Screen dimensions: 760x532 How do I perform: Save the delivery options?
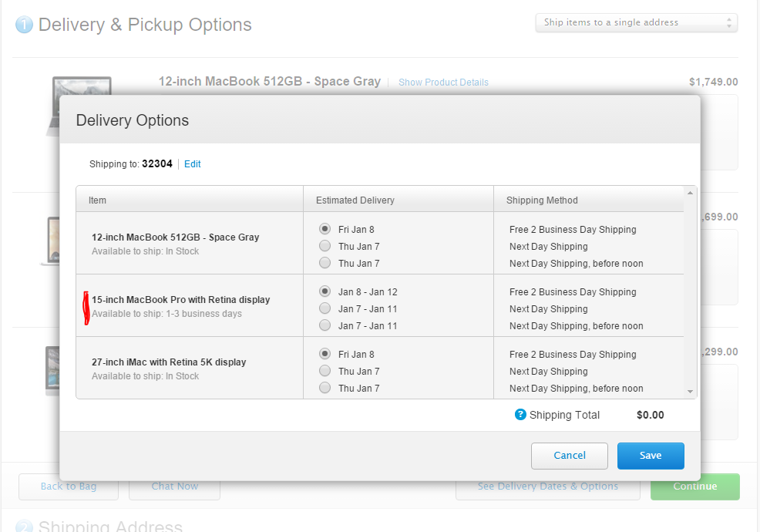(651, 456)
